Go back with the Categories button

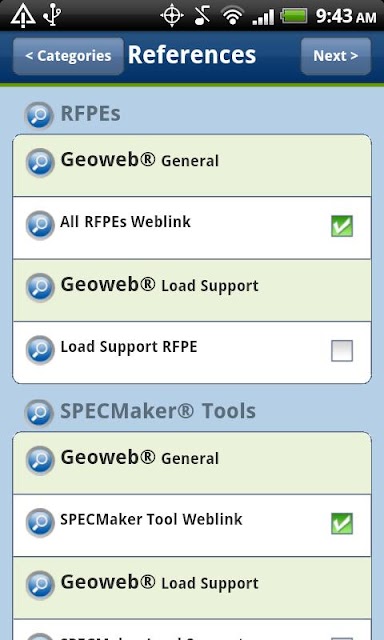(x=68, y=56)
